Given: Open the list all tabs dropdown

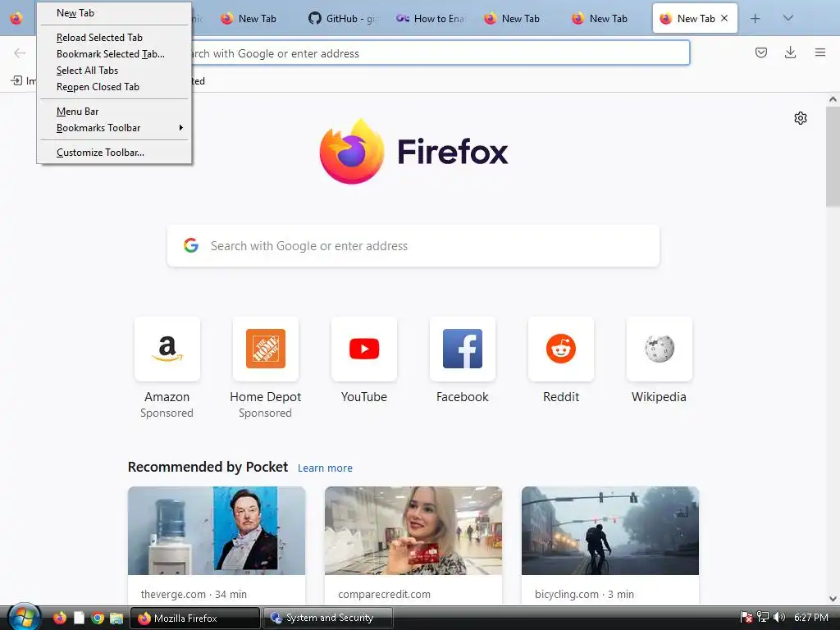Looking at the screenshot, I should click(x=788, y=18).
